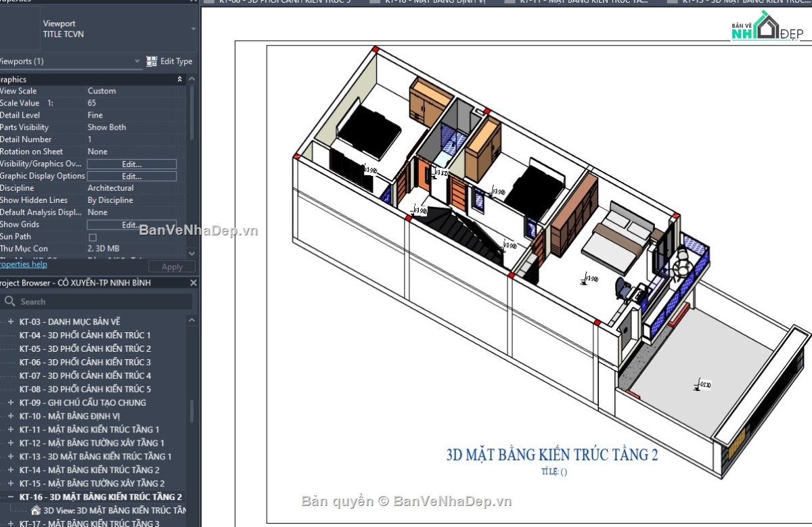
Task: Click the view title 3D MẶT BẰNG KIẾN TRÚC TẦNG 2
Action: pyautogui.click(x=551, y=454)
